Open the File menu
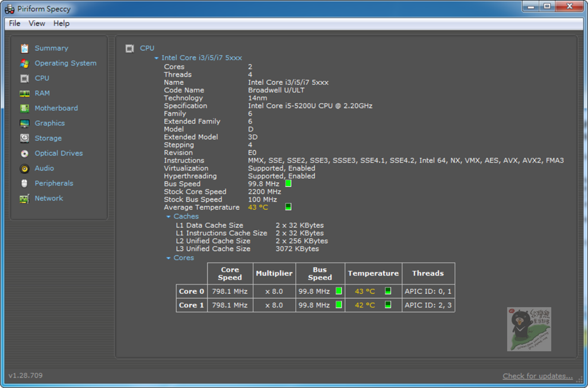This screenshot has height=388, width=588. tap(14, 24)
